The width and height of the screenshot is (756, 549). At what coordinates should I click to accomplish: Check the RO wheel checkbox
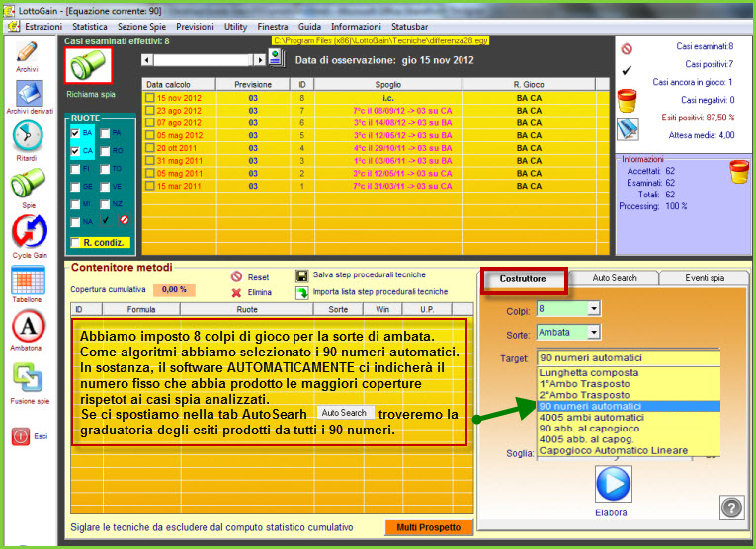[105, 151]
